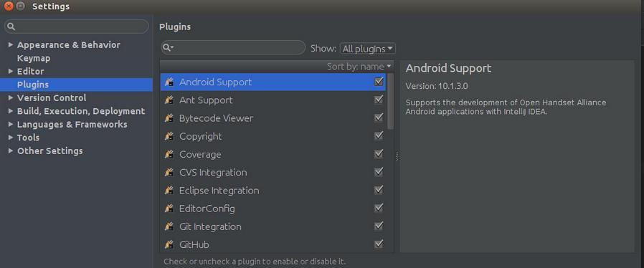
Task: Select Keymap in settings sidebar
Action: [34, 58]
